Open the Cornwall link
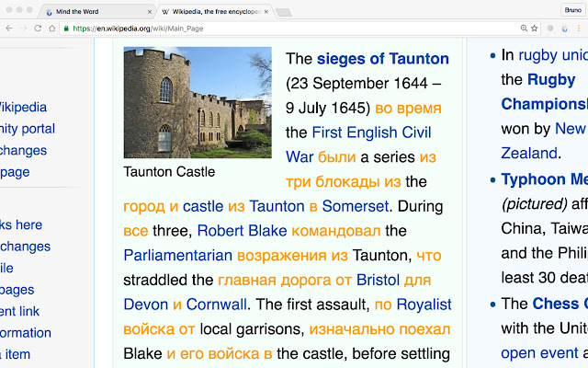Screen dimensions: 588x368 (217, 305)
